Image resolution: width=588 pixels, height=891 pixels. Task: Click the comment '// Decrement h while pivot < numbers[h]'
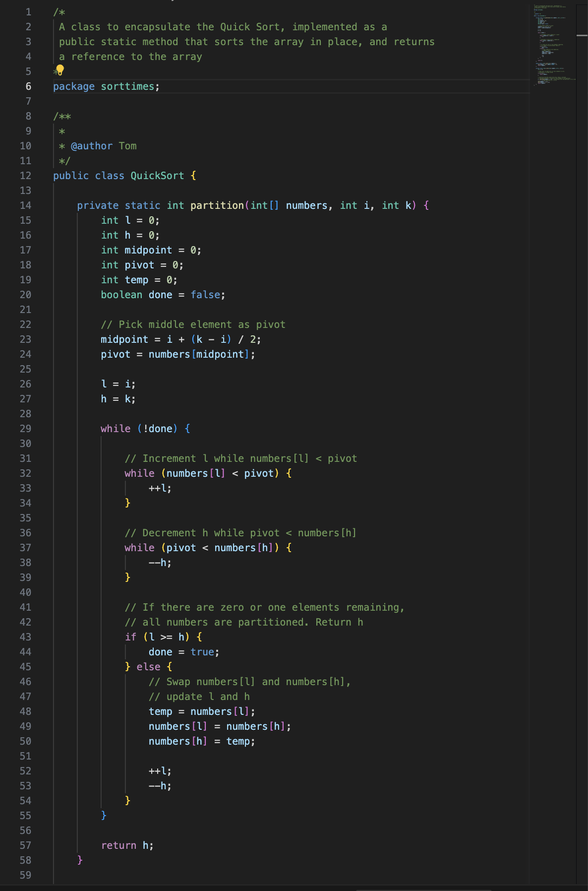(241, 533)
